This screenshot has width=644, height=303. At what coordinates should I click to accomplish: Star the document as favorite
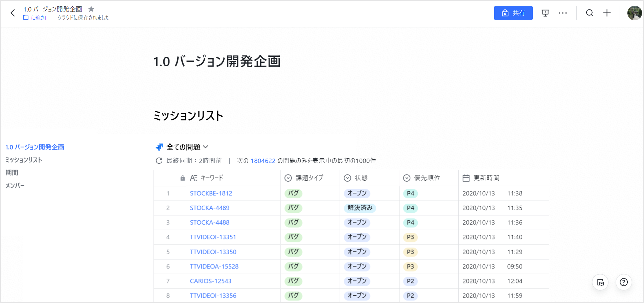[x=91, y=9]
